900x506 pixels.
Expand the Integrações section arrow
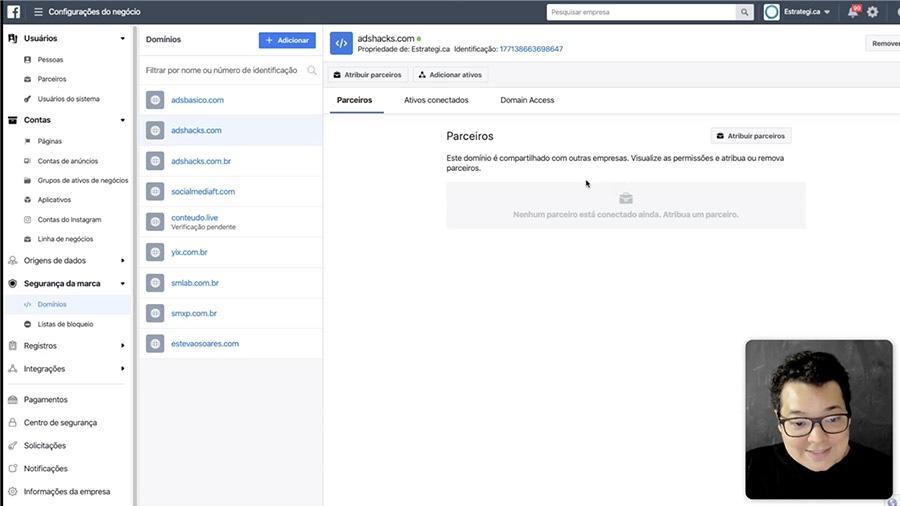click(x=122, y=368)
